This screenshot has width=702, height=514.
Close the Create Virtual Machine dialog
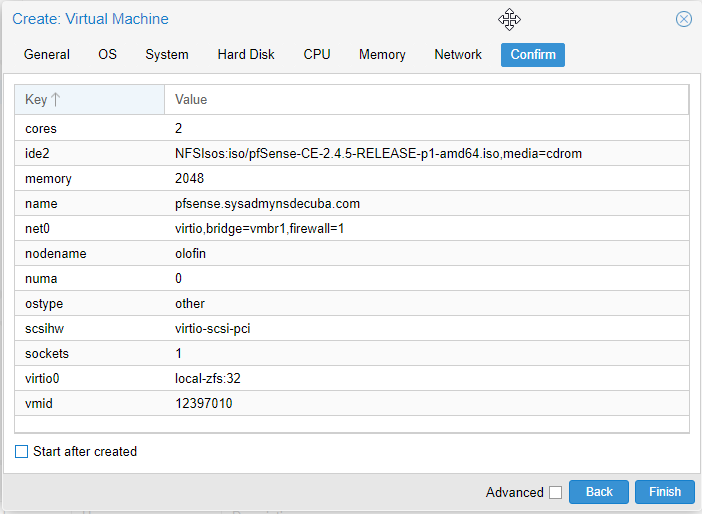(683, 19)
